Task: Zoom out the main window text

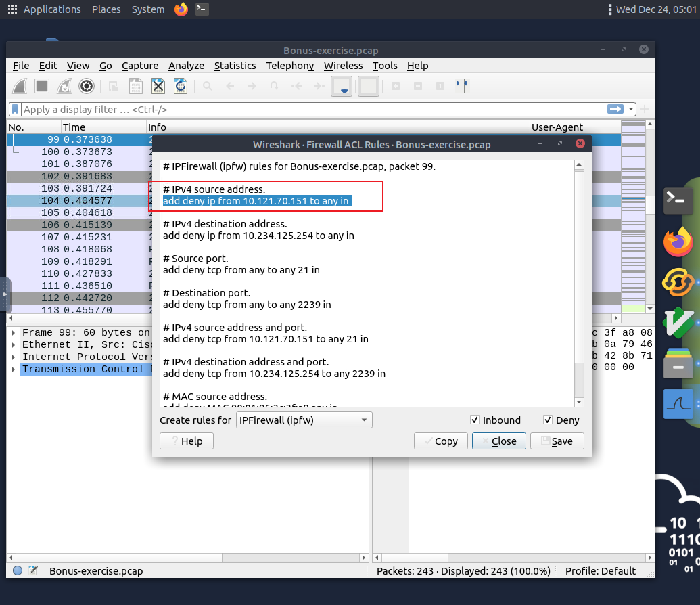Action: pos(418,86)
